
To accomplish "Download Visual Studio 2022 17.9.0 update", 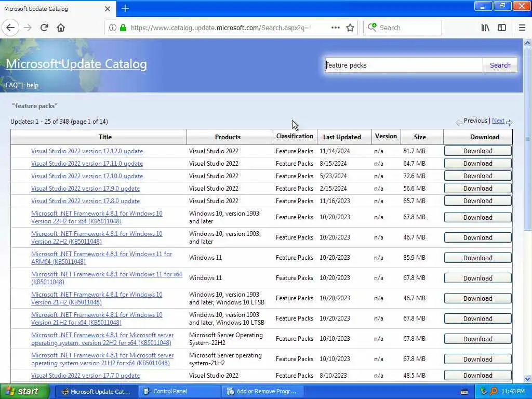I will (478, 188).
